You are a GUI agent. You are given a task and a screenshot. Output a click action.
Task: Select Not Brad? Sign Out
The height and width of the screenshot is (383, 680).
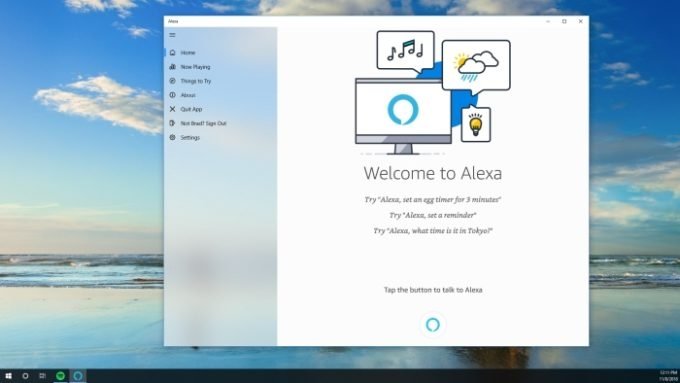pos(221,123)
